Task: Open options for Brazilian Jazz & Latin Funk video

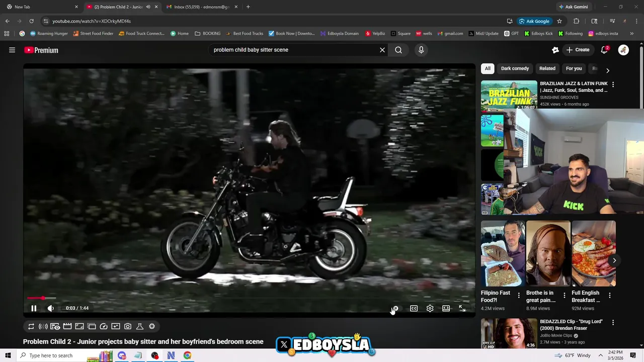Action: [x=613, y=84]
